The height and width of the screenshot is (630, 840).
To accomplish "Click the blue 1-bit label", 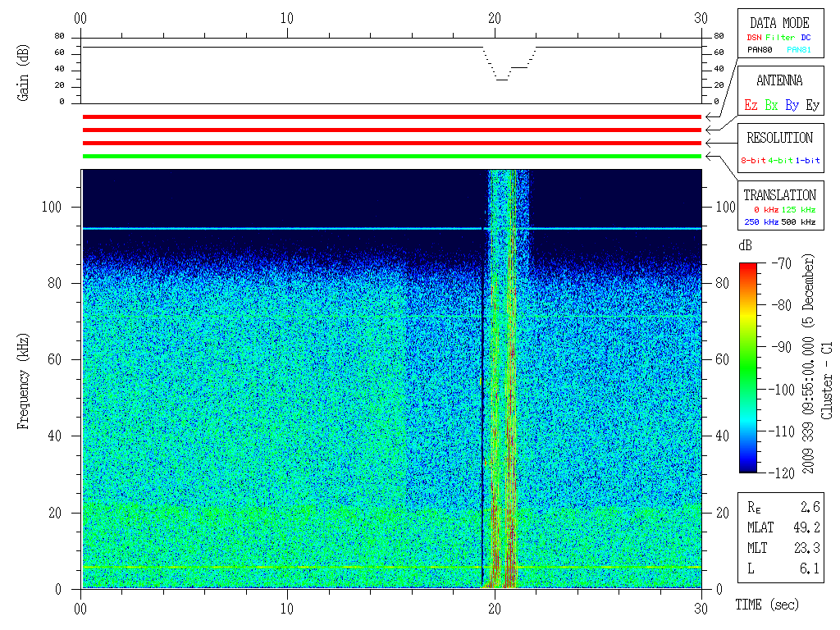I will click(807, 160).
